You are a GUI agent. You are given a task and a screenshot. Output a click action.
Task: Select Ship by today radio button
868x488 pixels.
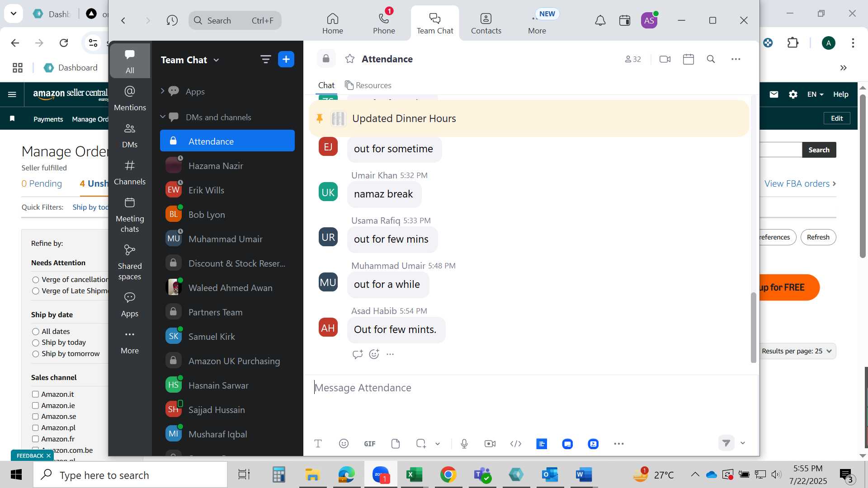pos(36,343)
